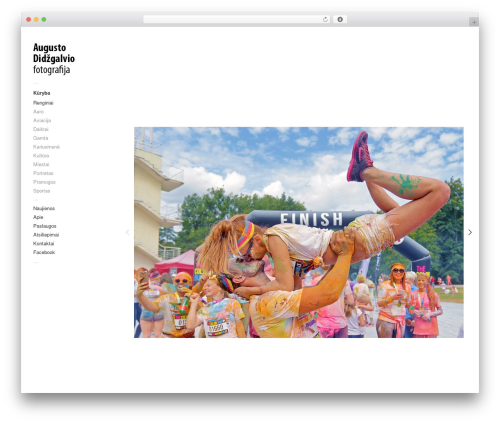Image resolution: width=500 pixels, height=423 pixels.
Task: Open the Apie page
Action: (x=38, y=217)
